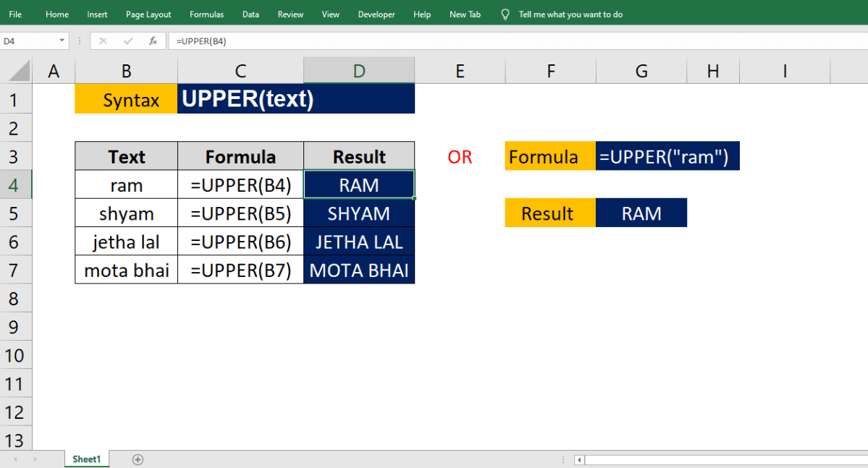Image resolution: width=868 pixels, height=468 pixels.
Task: Switch to the Formulas ribbon tab
Action: pyautogui.click(x=206, y=14)
